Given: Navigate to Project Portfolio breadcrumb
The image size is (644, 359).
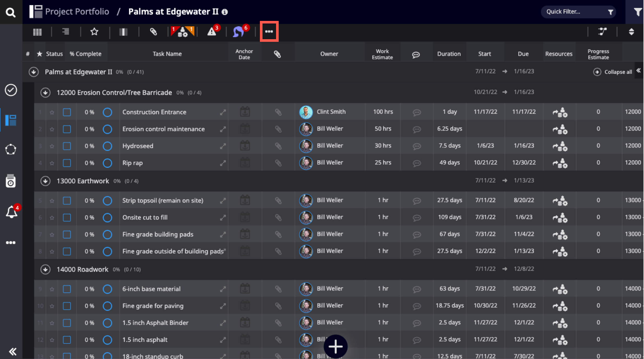Looking at the screenshot, I should pos(77,12).
